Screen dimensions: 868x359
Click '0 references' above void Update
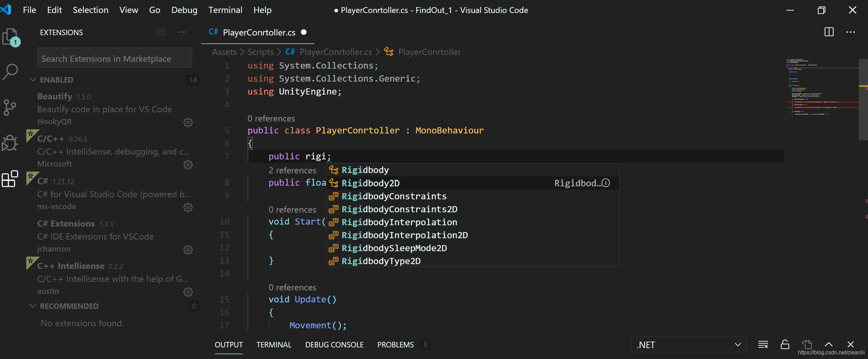[292, 287]
